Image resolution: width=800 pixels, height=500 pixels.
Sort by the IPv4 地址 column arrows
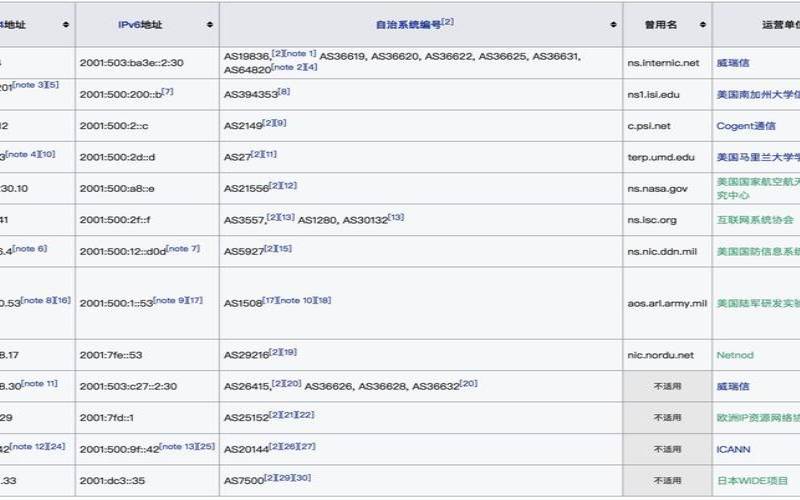click(66, 24)
